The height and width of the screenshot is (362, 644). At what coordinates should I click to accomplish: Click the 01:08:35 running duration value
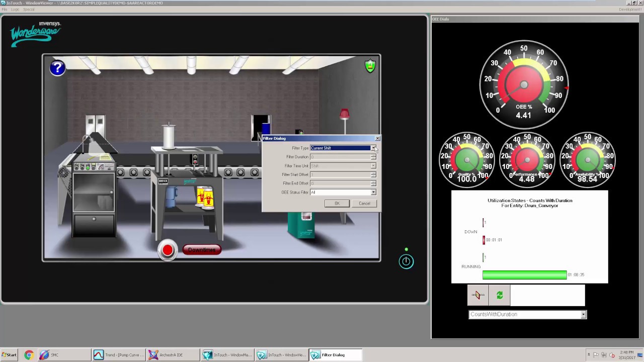pyautogui.click(x=576, y=275)
